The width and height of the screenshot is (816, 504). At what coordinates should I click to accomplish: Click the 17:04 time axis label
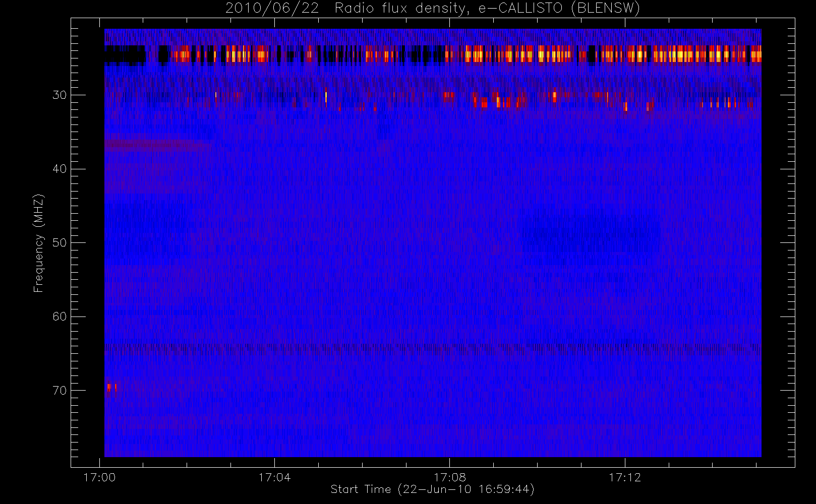tap(274, 477)
